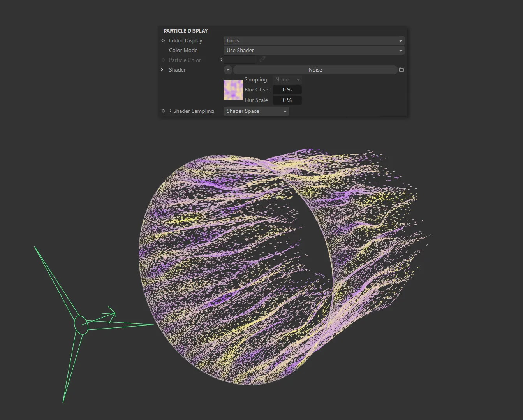Change Color Mode from Use Shader
The width and height of the screenshot is (523, 420).
314,50
